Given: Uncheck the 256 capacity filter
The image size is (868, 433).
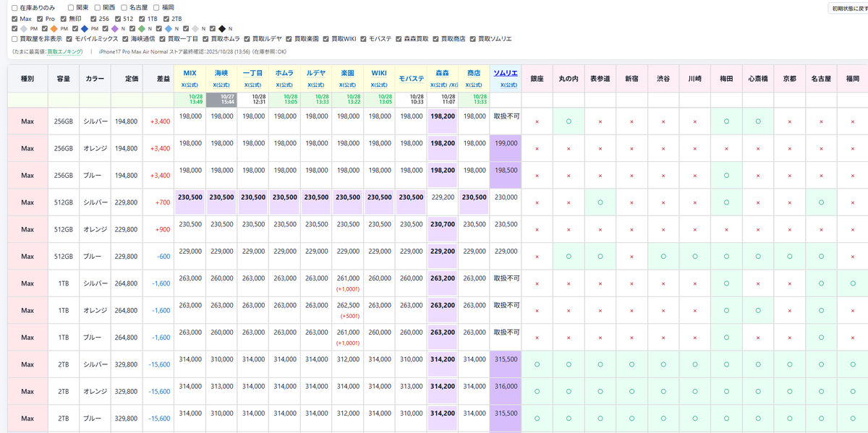Looking at the screenshot, I should coord(93,19).
